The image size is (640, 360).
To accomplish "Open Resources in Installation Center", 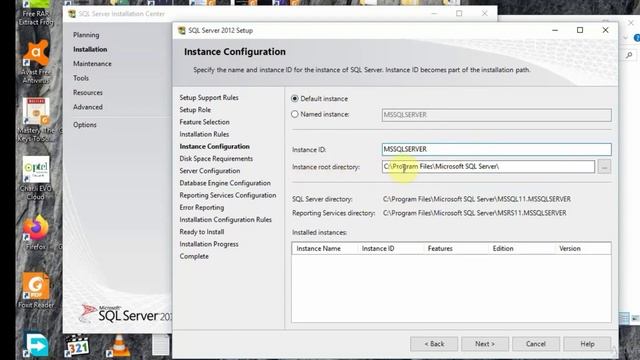I will coord(88,93).
